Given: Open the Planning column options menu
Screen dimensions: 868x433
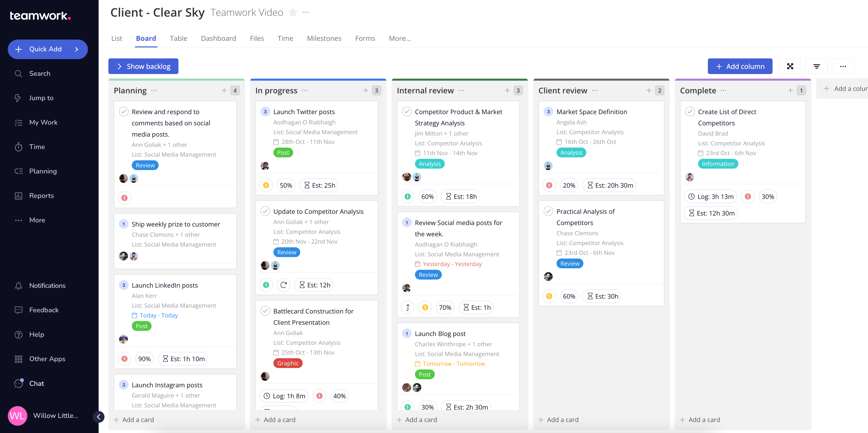Looking at the screenshot, I should click(154, 90).
